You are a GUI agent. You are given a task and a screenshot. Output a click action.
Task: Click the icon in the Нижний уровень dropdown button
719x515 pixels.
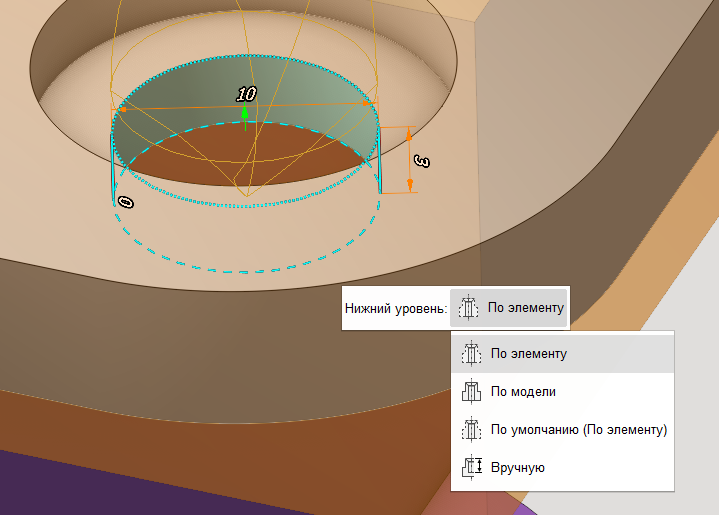tap(467, 309)
